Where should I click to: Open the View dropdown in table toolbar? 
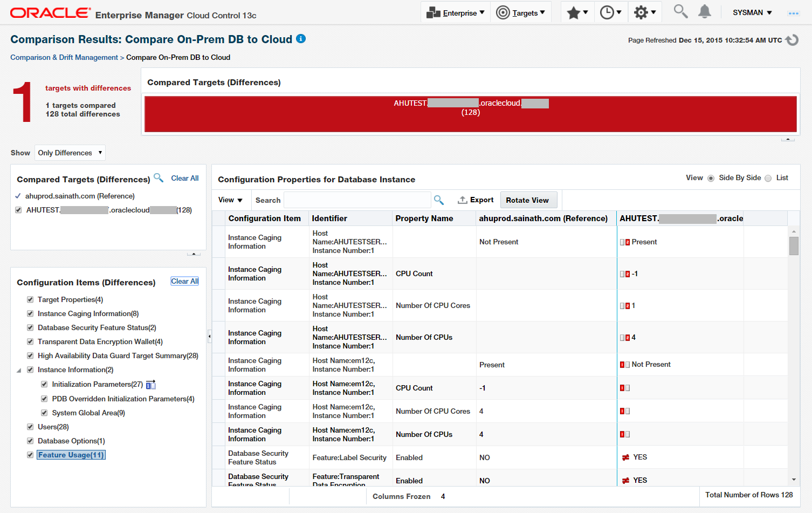click(230, 200)
